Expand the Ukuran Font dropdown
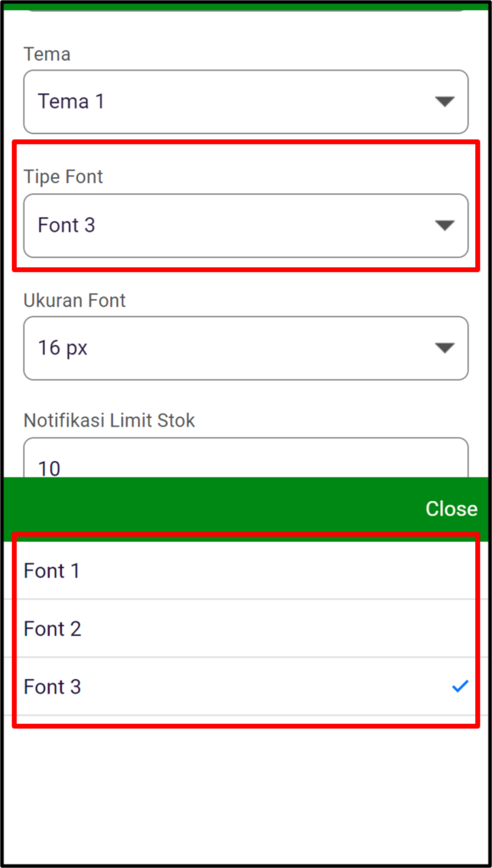 246,348
